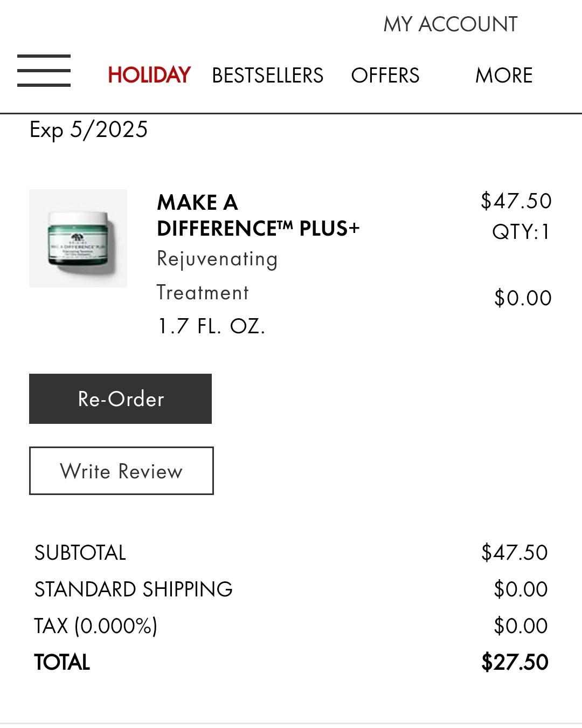The height and width of the screenshot is (728, 582).
Task: Click the 1.7 FL. OZ. size label
Action: [211, 326]
